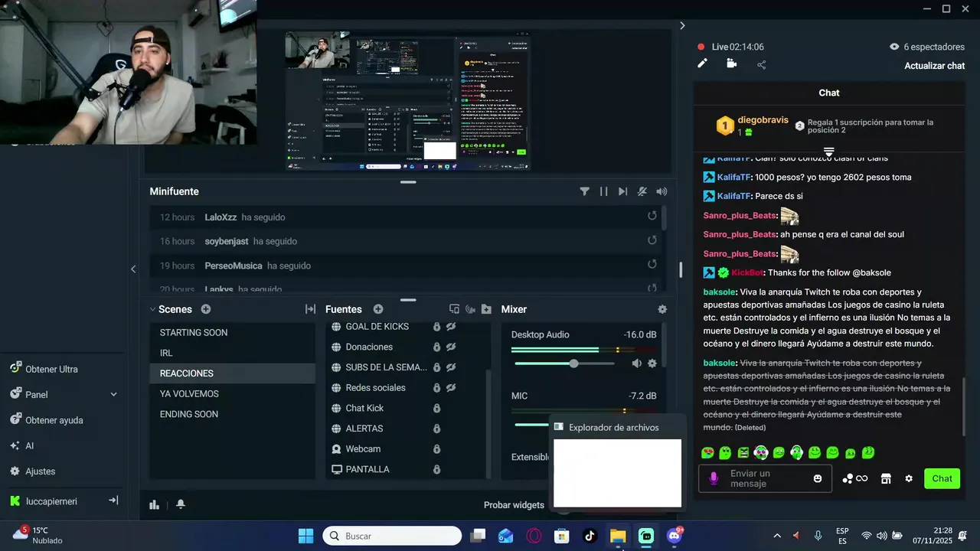The height and width of the screenshot is (551, 980).
Task: Toggle the lock on Chat Kick source
Action: tap(436, 408)
